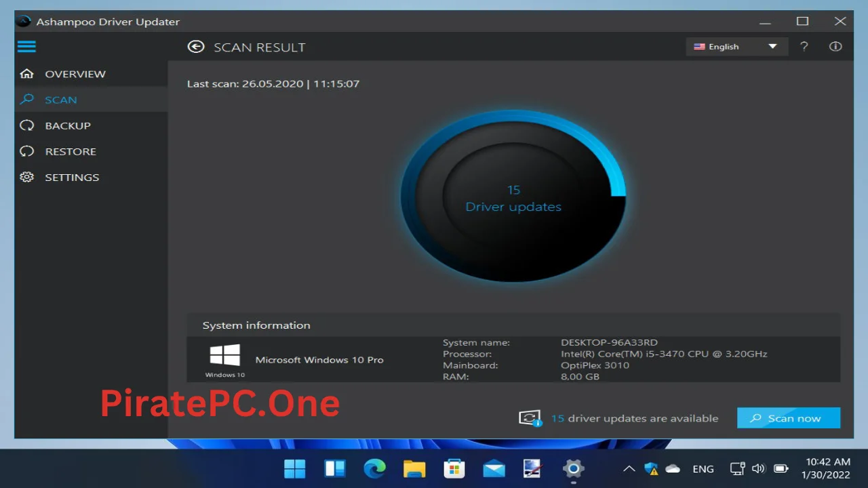Open the English language dropdown
The width and height of the screenshot is (868, 488).
coord(736,47)
